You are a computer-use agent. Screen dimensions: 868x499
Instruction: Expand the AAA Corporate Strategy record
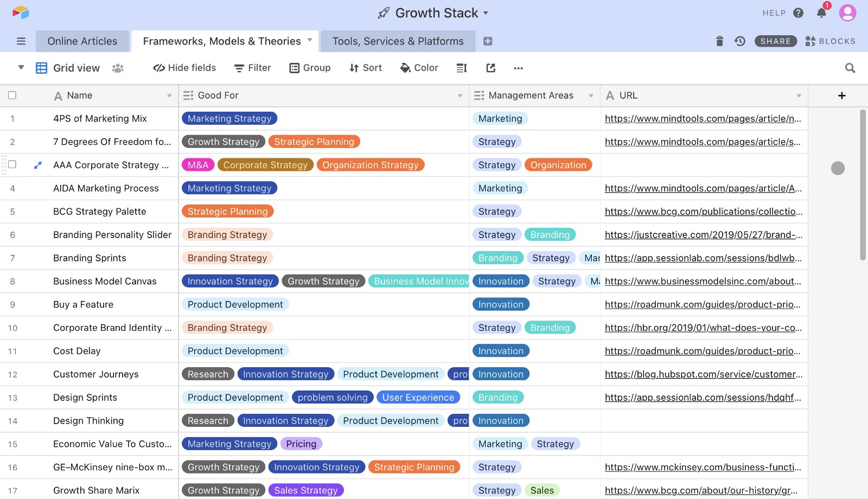click(37, 165)
